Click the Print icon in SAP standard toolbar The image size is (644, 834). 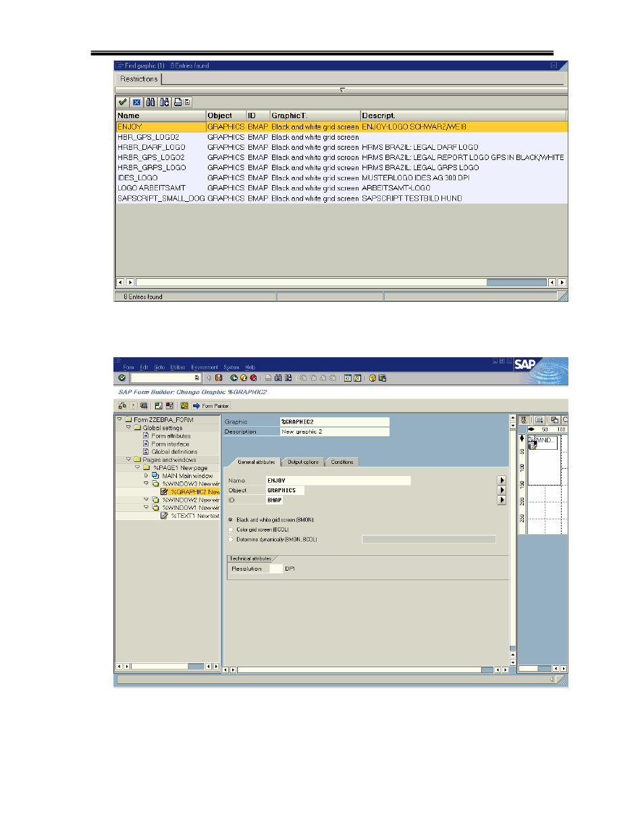pos(268,378)
